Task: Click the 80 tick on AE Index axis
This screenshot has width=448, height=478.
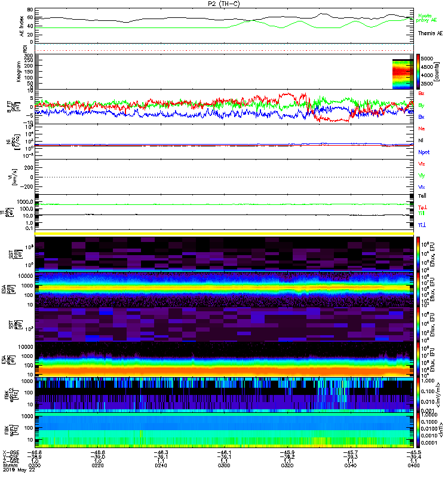Action: 30,10
